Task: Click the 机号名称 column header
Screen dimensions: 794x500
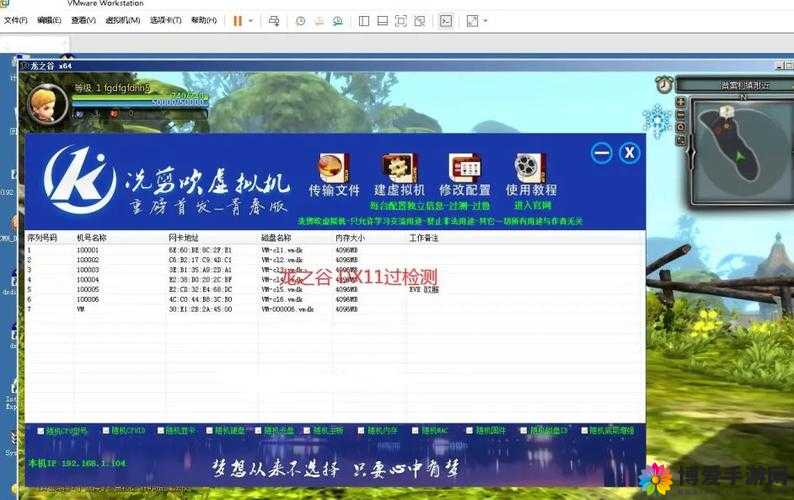Action: pos(92,238)
